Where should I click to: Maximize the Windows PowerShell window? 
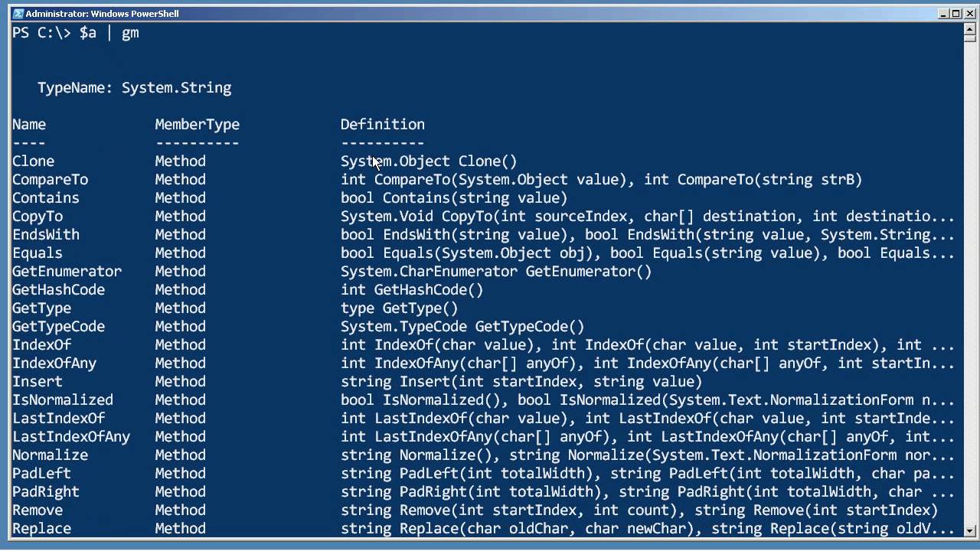pos(955,14)
